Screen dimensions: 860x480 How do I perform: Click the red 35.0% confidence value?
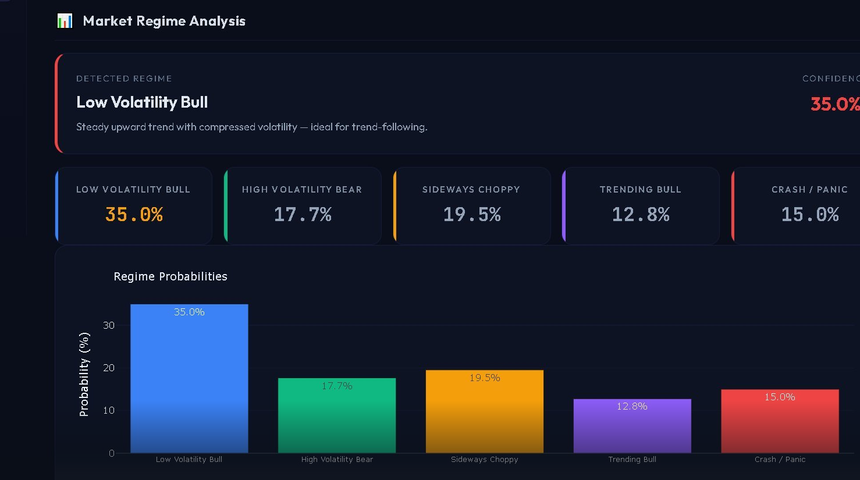pos(835,104)
